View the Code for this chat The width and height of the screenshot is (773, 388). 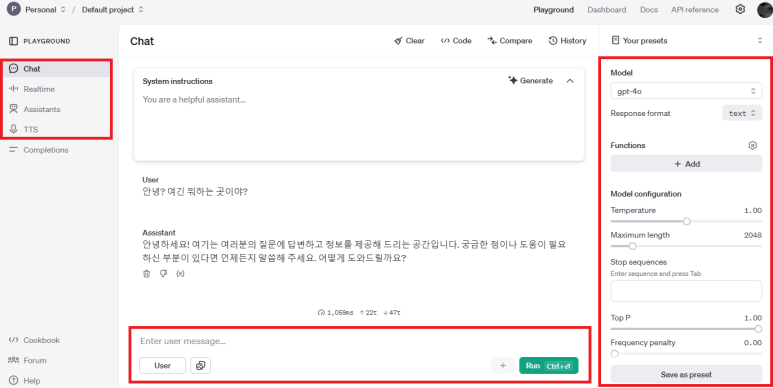(456, 41)
